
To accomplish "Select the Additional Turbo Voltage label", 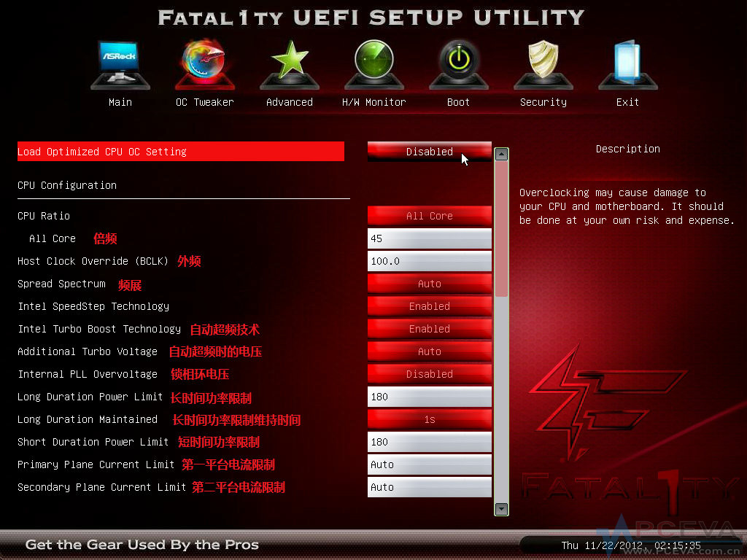I will point(88,352).
